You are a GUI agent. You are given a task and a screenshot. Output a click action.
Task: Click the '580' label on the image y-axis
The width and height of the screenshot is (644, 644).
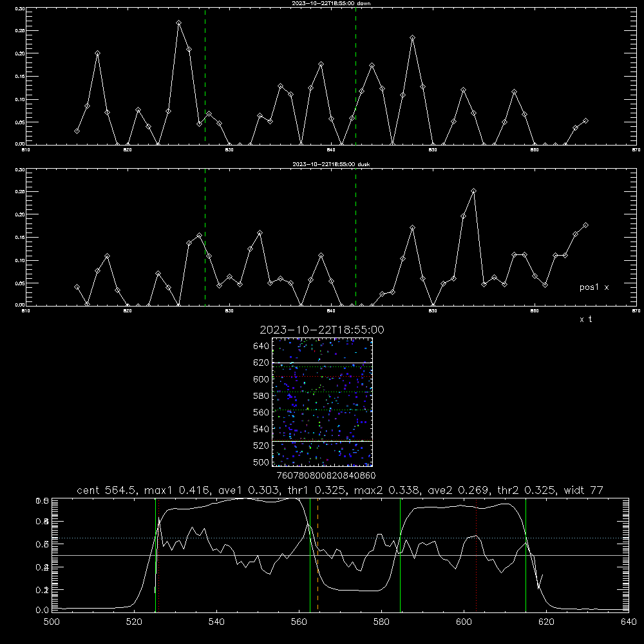[261, 396]
